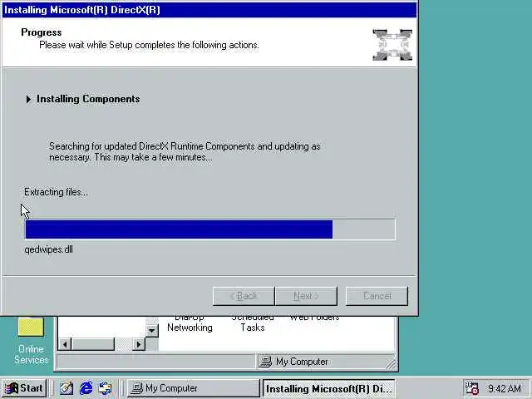
Task: Open Scheduled Tasks in My Computer window
Action: pos(253,324)
